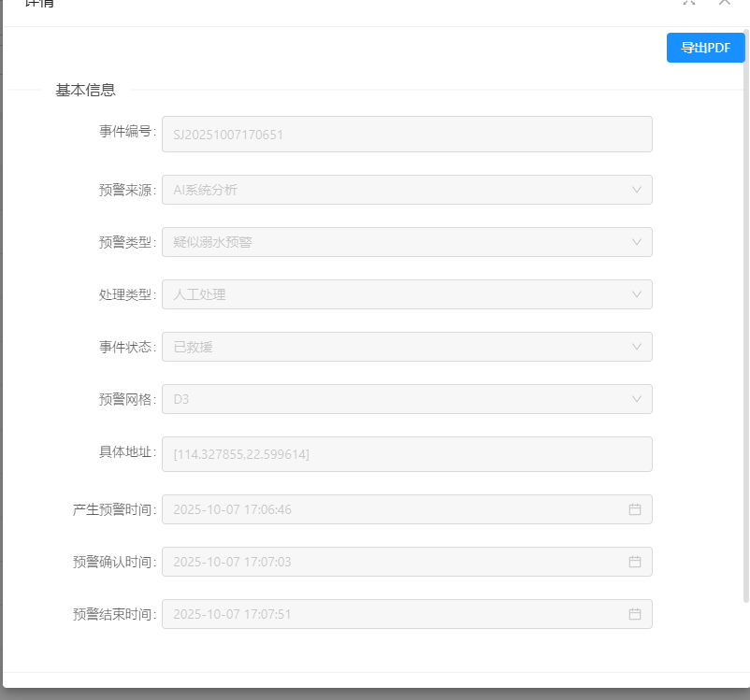Open the calendar picker for 预警结束时间
The image size is (750, 700).
pyautogui.click(x=636, y=614)
